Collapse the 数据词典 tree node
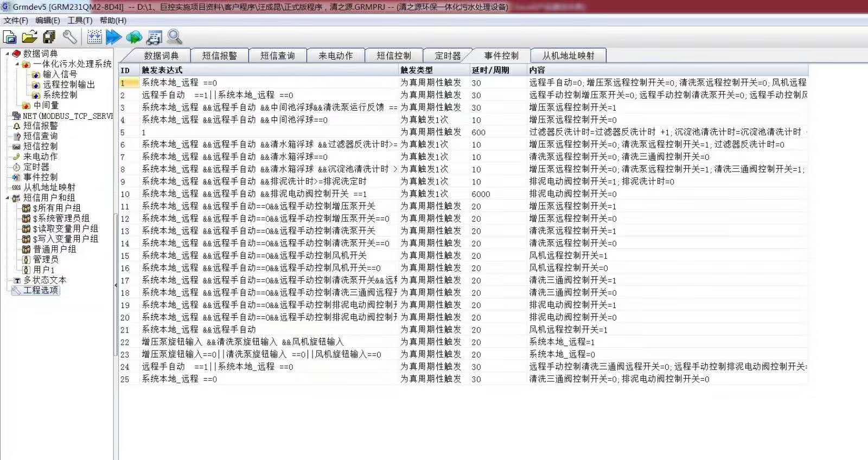Image resolution: width=868 pixels, height=460 pixels. point(7,54)
